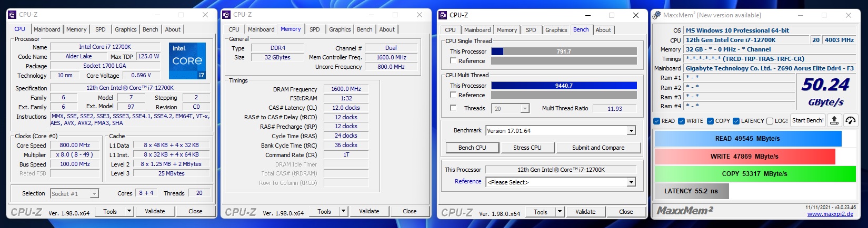Open About tab in the CPU window
The image size is (868, 228).
pos(173,29)
